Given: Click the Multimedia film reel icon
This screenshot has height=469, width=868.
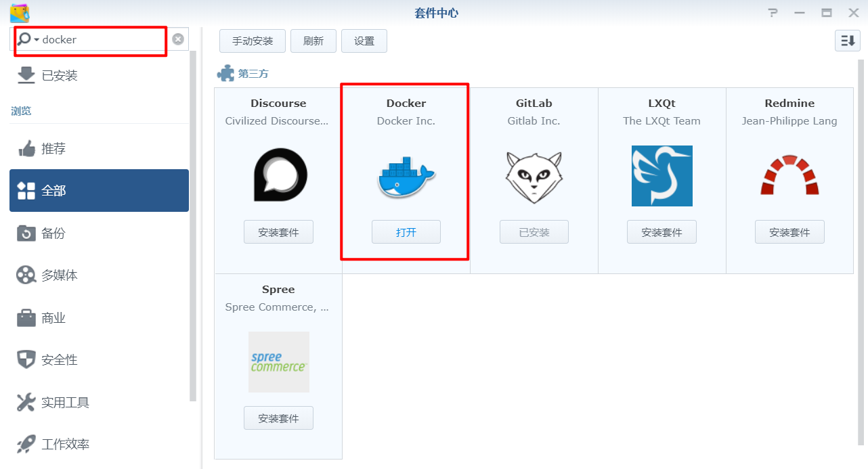Looking at the screenshot, I should tap(26, 275).
